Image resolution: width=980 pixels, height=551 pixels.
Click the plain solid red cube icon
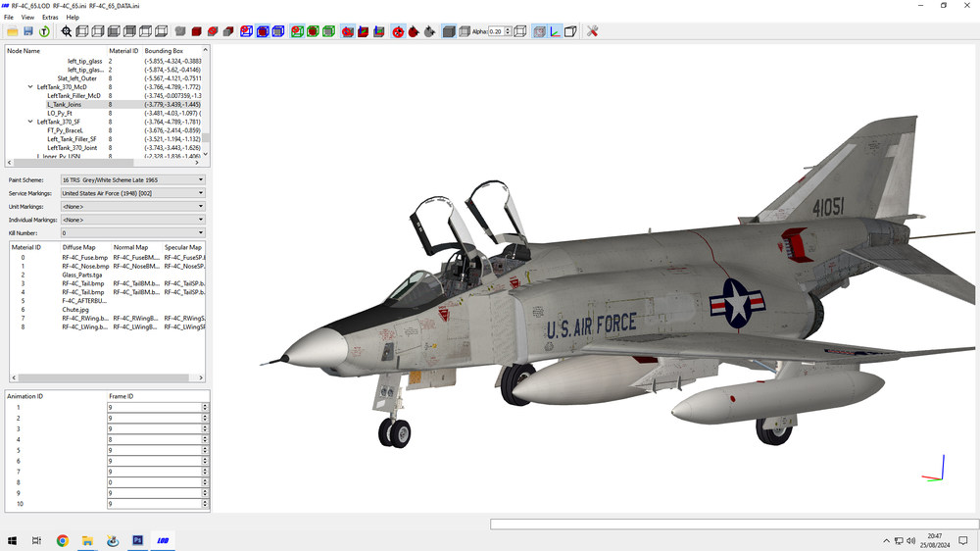coord(196,31)
